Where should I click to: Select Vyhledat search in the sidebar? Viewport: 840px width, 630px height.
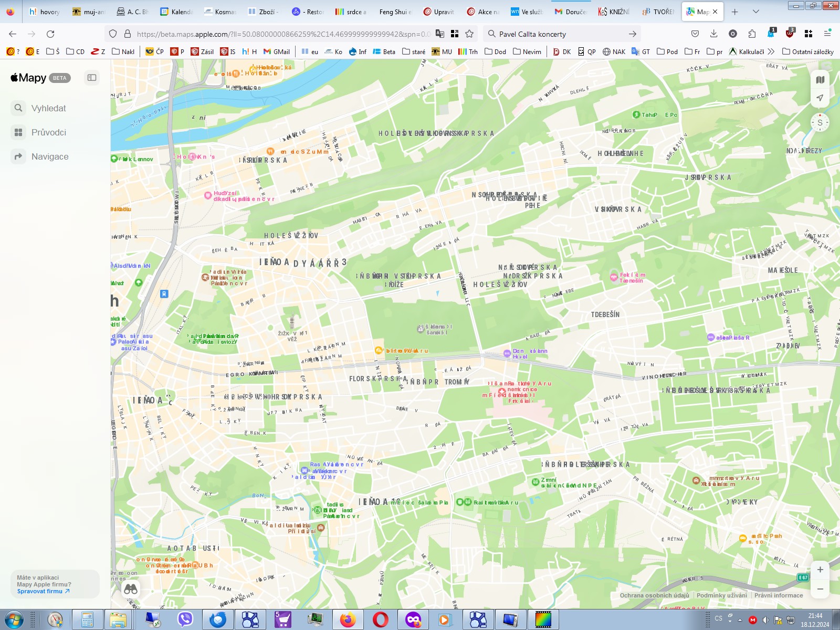(x=48, y=108)
